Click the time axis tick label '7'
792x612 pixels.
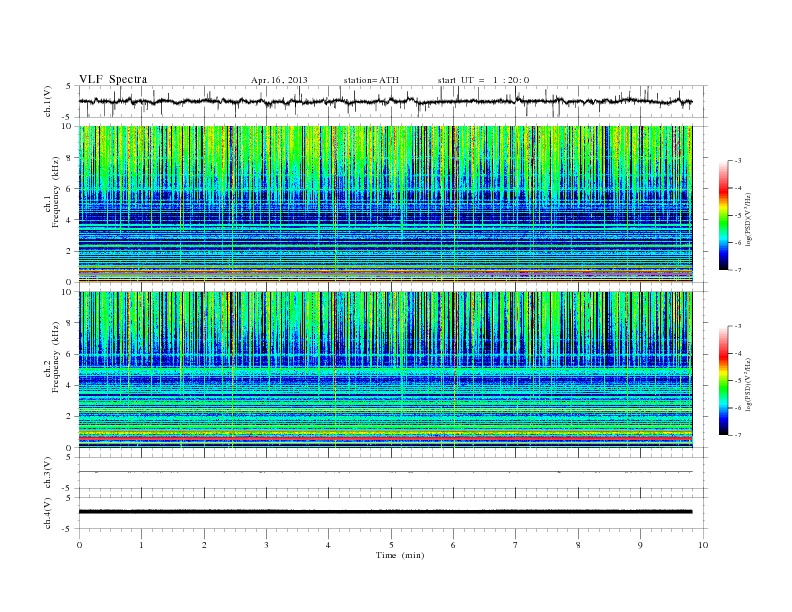(x=516, y=545)
